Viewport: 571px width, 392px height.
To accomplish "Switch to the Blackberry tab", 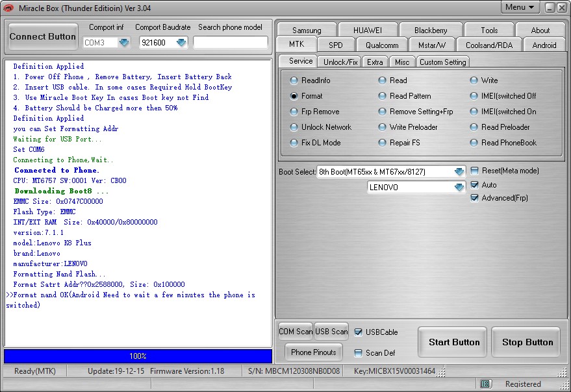I will click(431, 31).
